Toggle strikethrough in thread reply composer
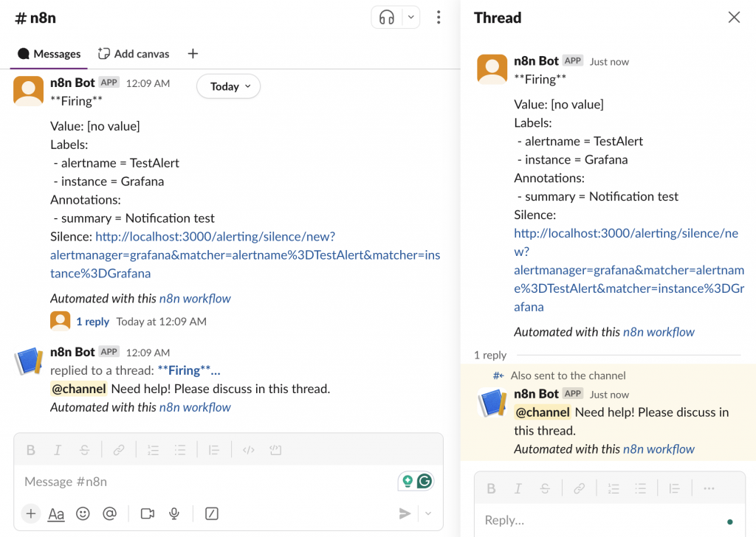Screen dimensions: 756x537 pos(545,489)
